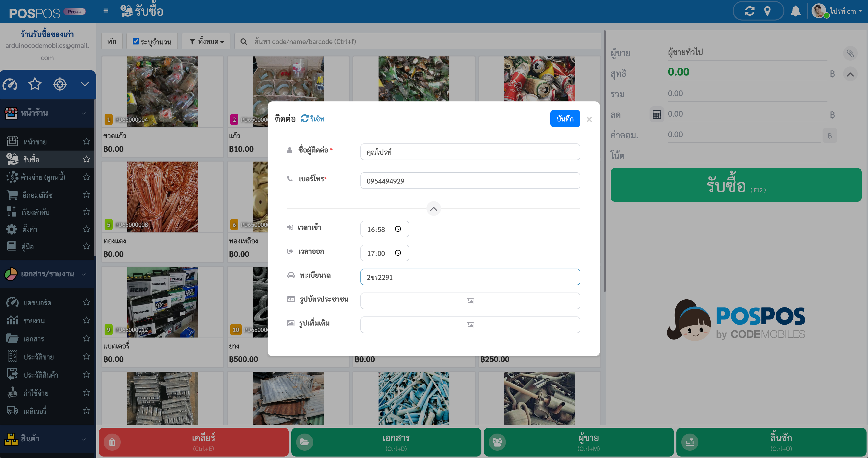This screenshot has height=458, width=868.
Task: Click clock icon in exit time field
Action: click(x=398, y=253)
